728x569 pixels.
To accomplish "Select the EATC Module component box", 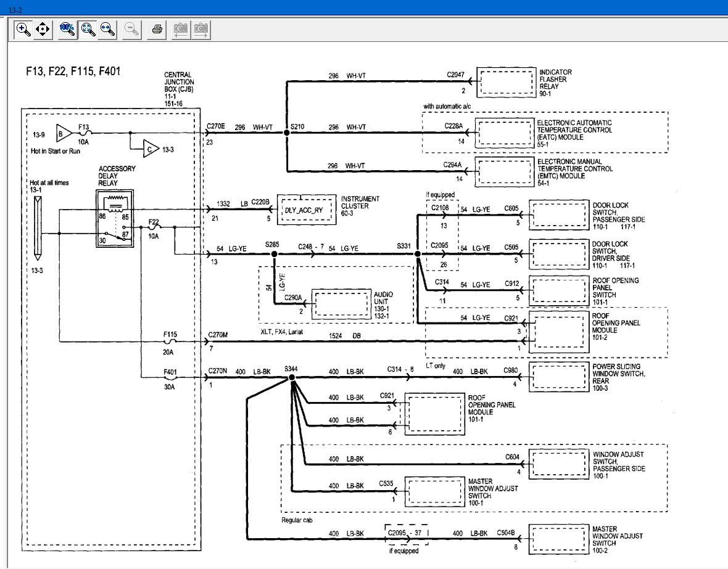I will tap(505, 132).
